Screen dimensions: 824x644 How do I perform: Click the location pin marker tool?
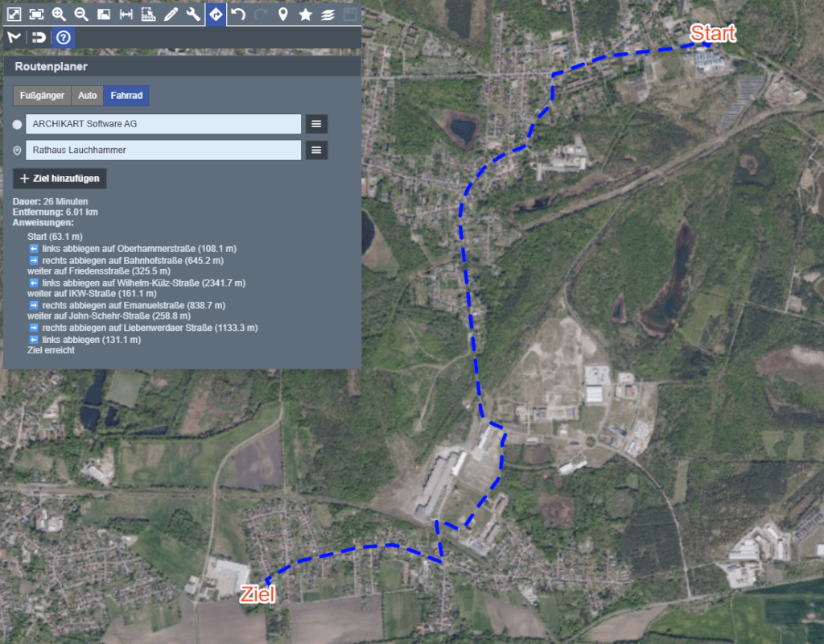[282, 14]
